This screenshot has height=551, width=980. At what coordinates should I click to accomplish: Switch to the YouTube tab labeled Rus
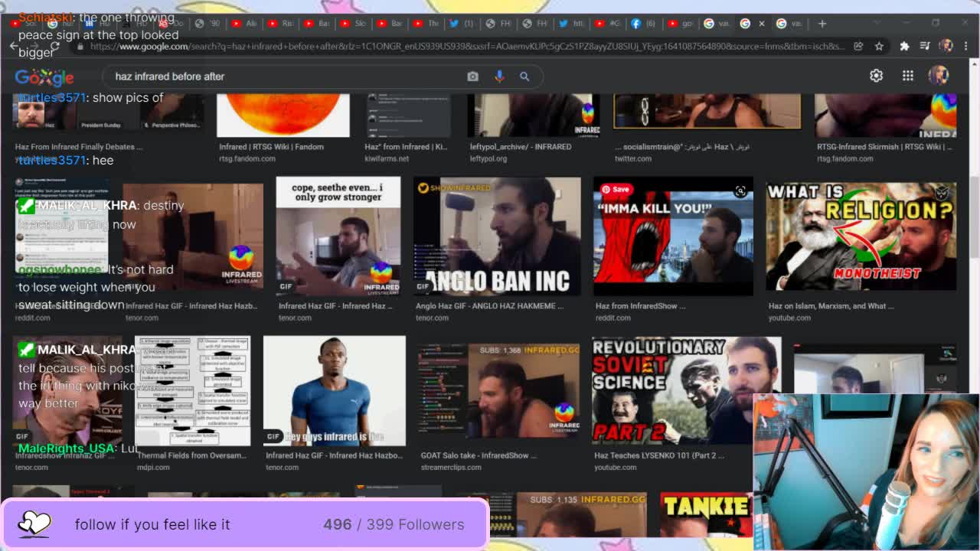pos(280,24)
